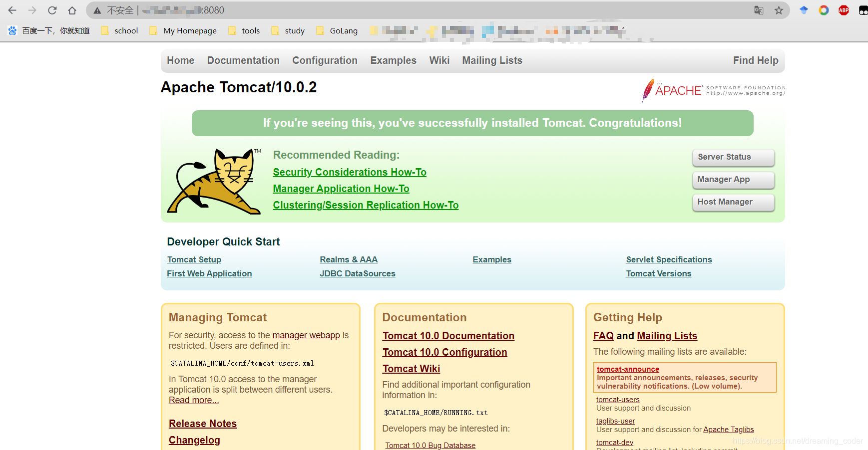Open Mailing Lists link in Getting Help
This screenshot has width=868, height=450.
coord(667,336)
